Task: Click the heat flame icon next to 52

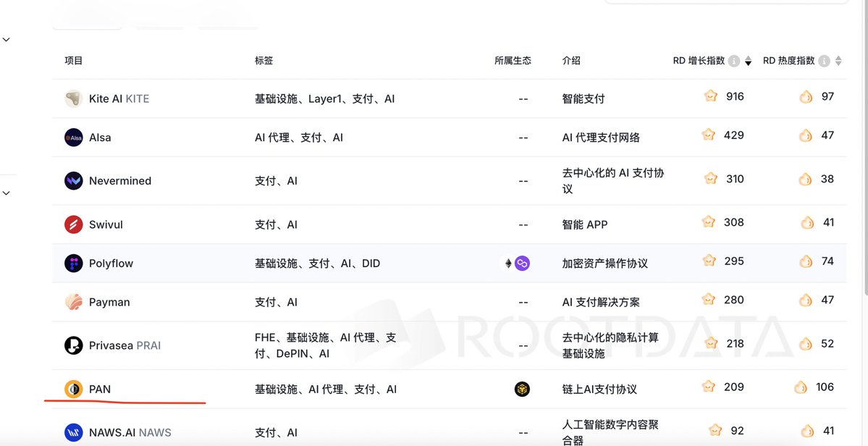Action: 806,344
